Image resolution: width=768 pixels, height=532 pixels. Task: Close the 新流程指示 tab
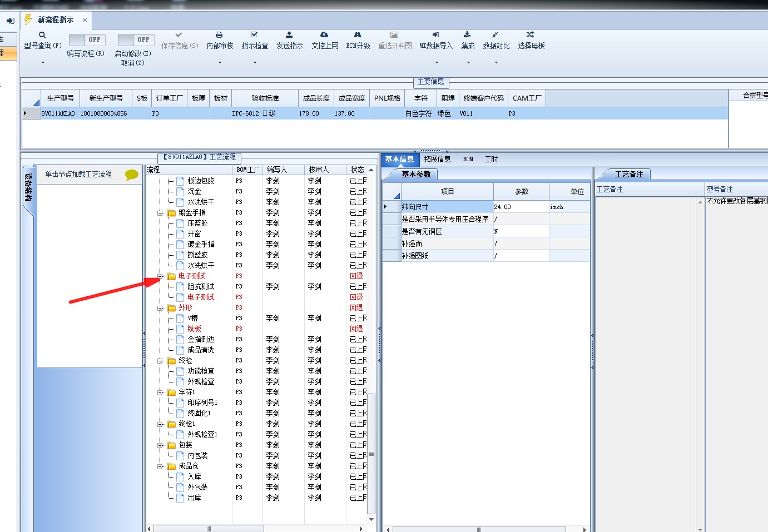click(85, 20)
